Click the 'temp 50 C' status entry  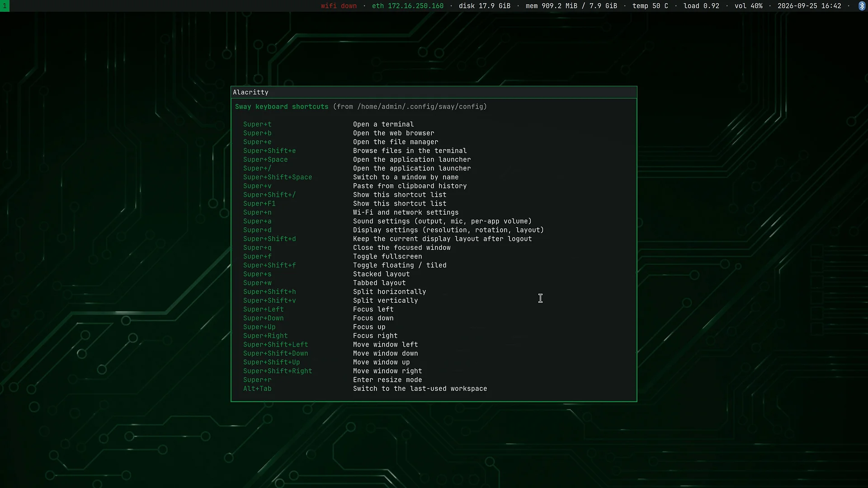click(650, 6)
